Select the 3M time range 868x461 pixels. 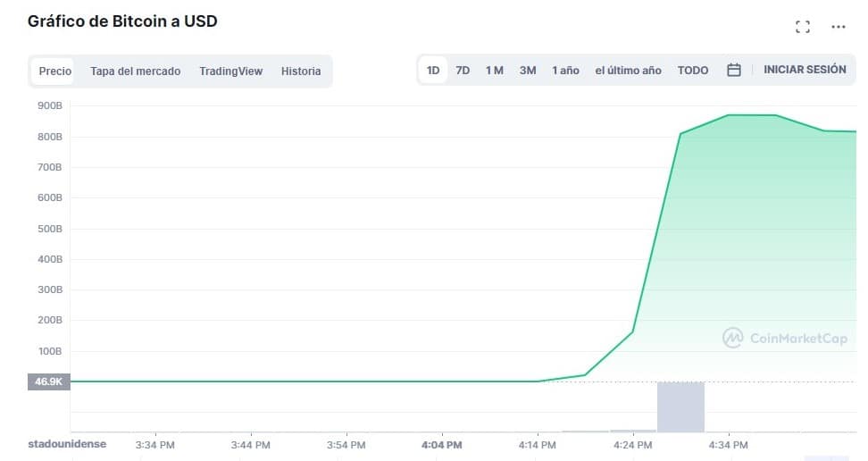coord(528,71)
